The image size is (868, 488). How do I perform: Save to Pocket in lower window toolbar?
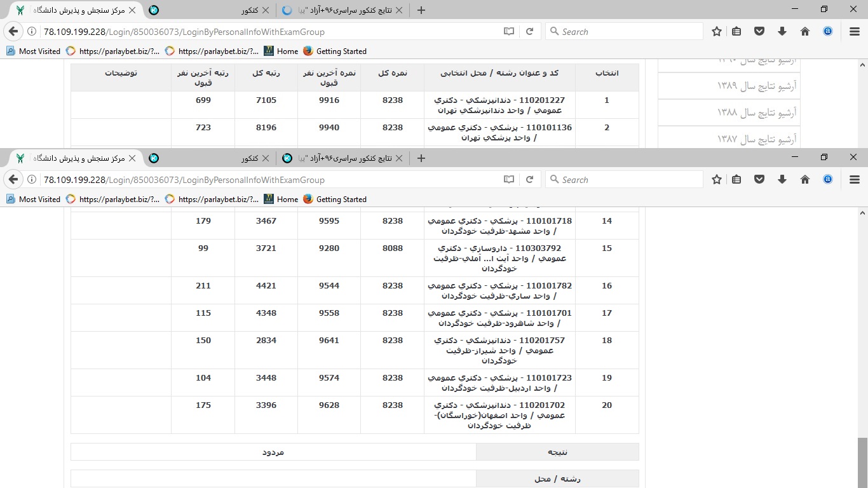pos(759,179)
